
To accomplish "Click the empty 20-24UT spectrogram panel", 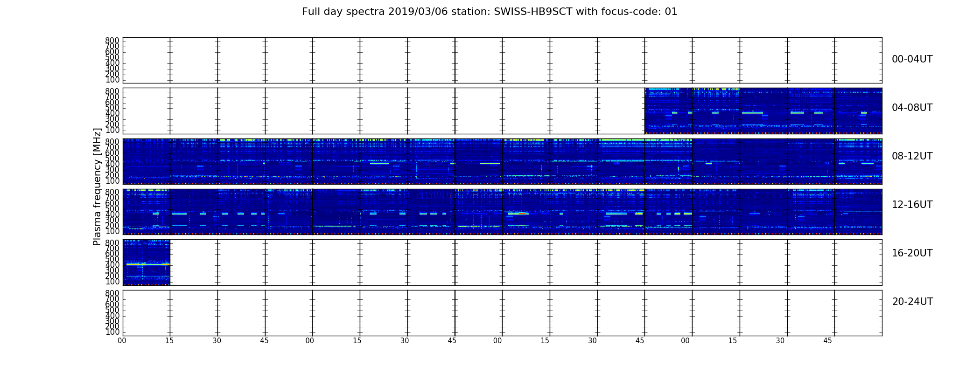I will (502, 313).
